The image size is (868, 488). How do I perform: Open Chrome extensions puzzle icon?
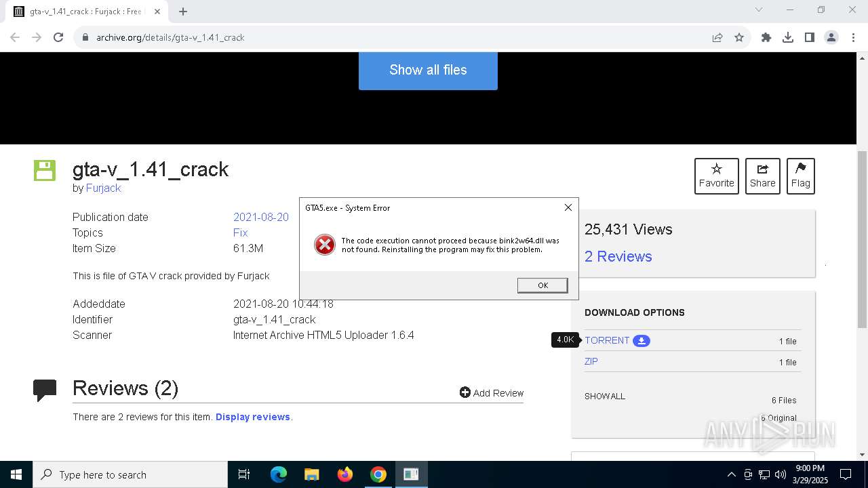tap(766, 37)
